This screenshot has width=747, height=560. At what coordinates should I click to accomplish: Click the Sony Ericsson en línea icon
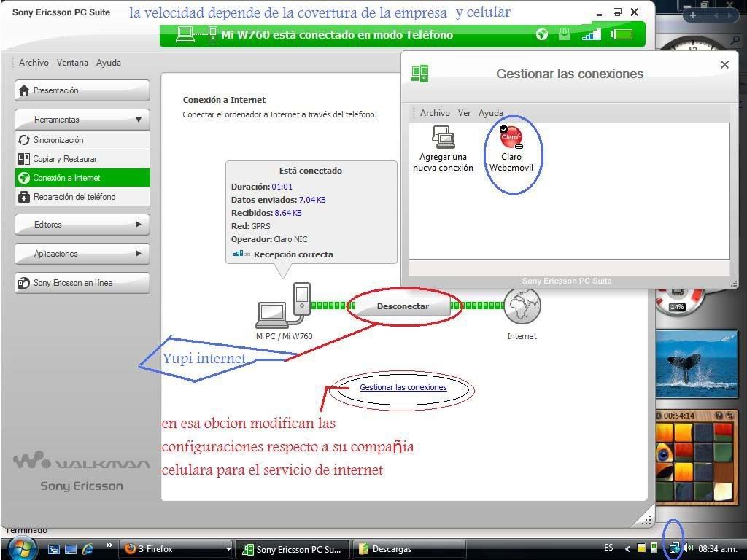tap(24, 283)
